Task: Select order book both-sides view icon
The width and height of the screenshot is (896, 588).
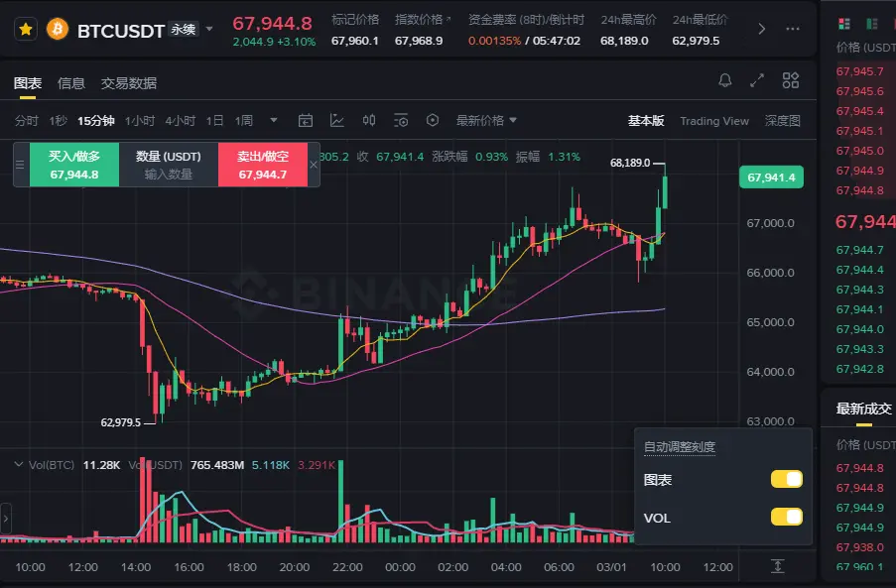Action: (x=844, y=24)
